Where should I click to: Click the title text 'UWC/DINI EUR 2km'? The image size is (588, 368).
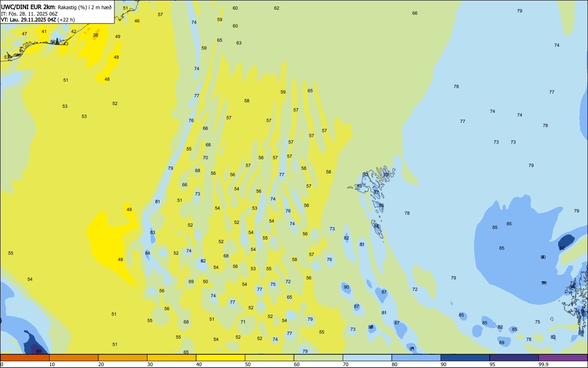(x=28, y=7)
